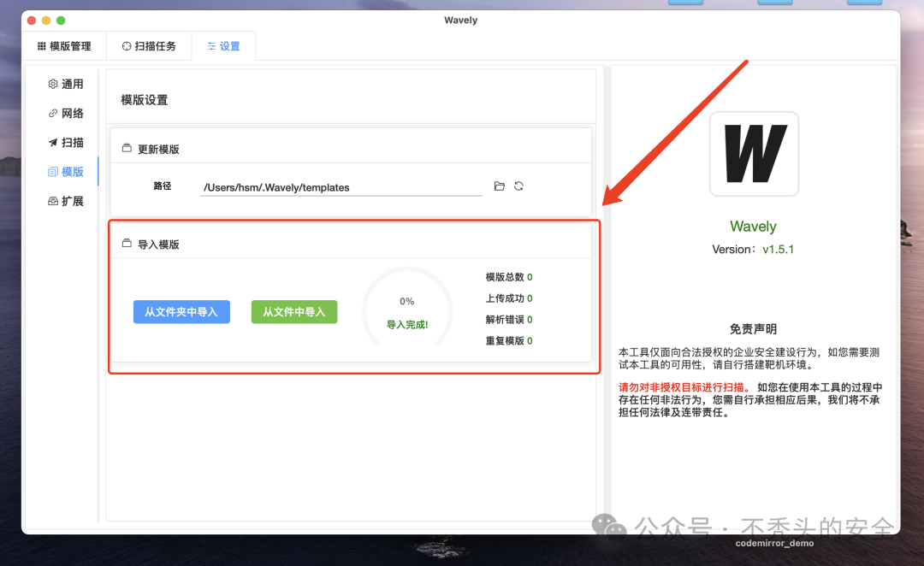924x566 pixels.
Task: Click the 上传成功 count value
Action: click(530, 298)
